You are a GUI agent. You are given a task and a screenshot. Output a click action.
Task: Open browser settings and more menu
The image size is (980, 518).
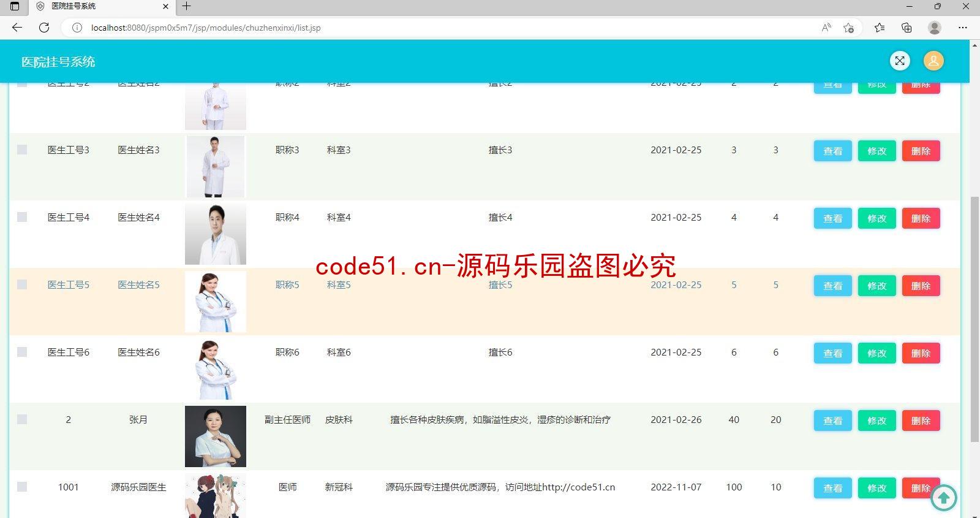[x=963, y=28]
